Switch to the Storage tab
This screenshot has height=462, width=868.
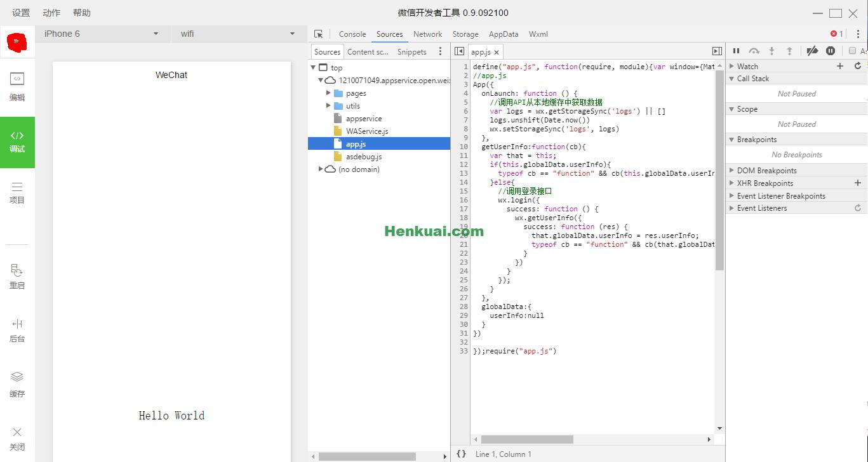coord(465,34)
